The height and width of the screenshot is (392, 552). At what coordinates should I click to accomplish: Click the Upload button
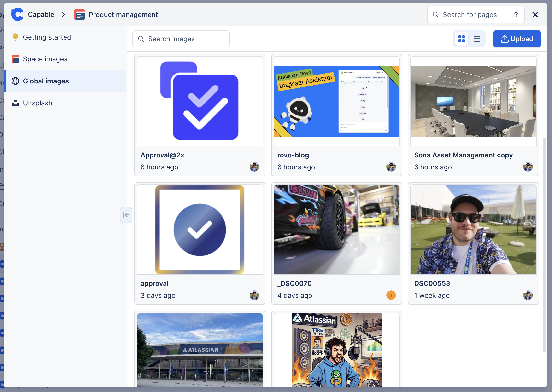point(517,39)
